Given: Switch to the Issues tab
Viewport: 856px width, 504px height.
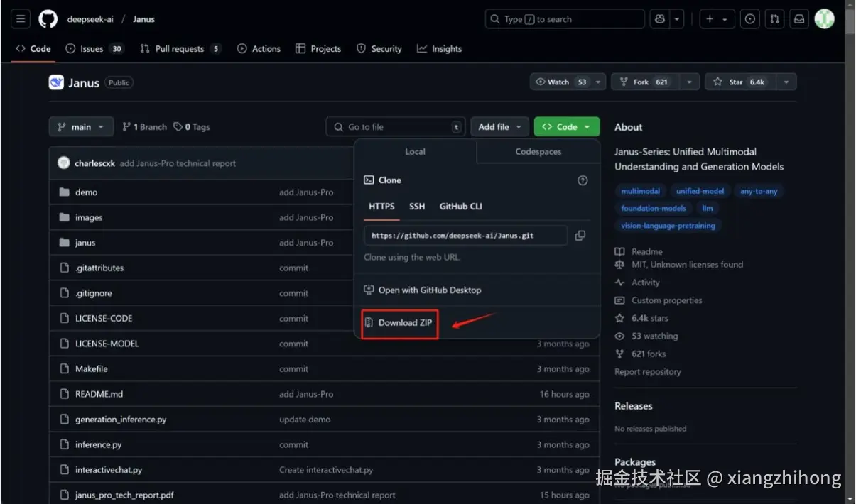Looking at the screenshot, I should coord(94,48).
